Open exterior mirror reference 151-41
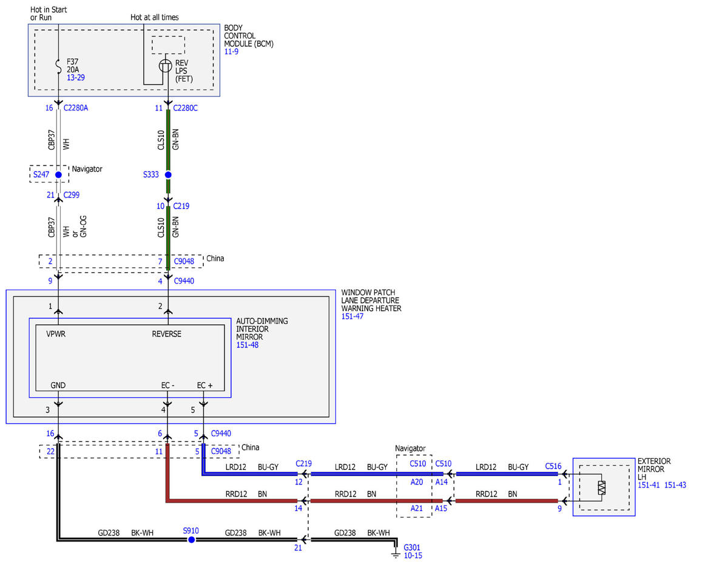Image resolution: width=728 pixels, height=562 pixels. pyautogui.click(x=649, y=485)
